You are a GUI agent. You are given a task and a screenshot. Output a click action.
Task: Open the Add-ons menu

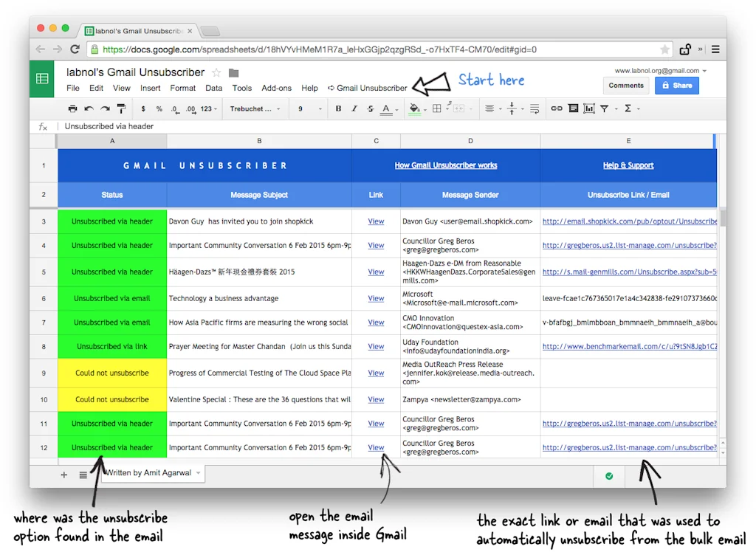[276, 87]
